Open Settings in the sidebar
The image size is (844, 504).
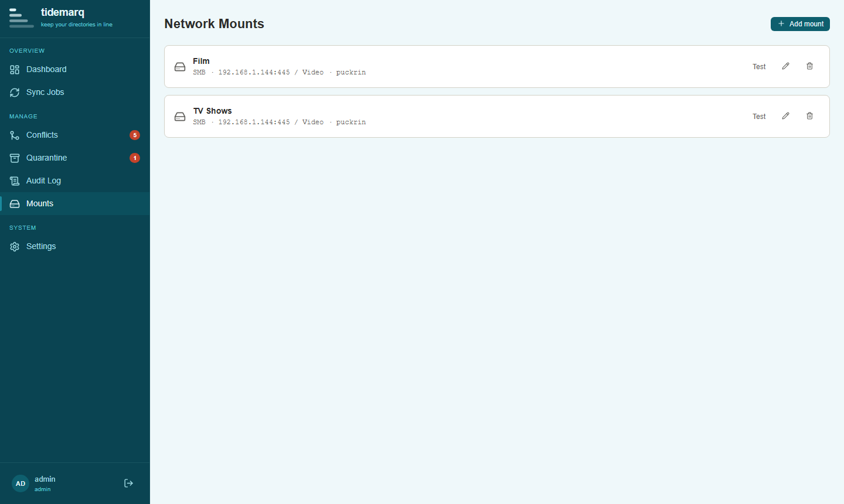75,246
